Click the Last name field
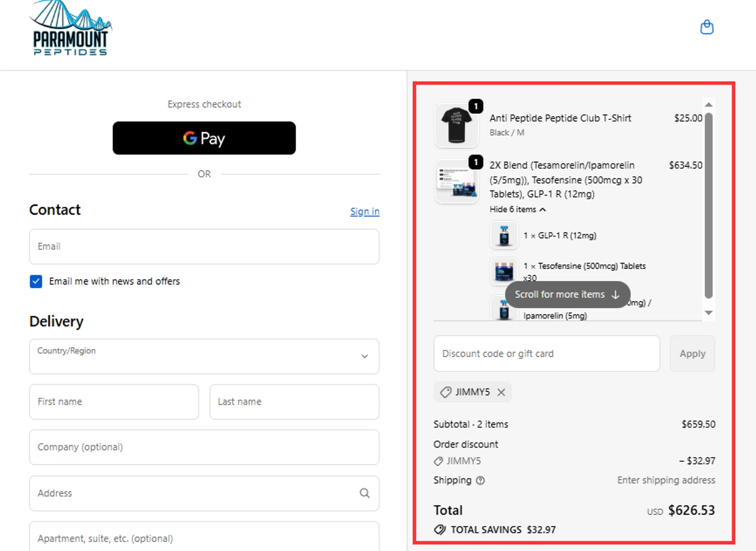Screen dimensions: 756x551 [x=294, y=402]
